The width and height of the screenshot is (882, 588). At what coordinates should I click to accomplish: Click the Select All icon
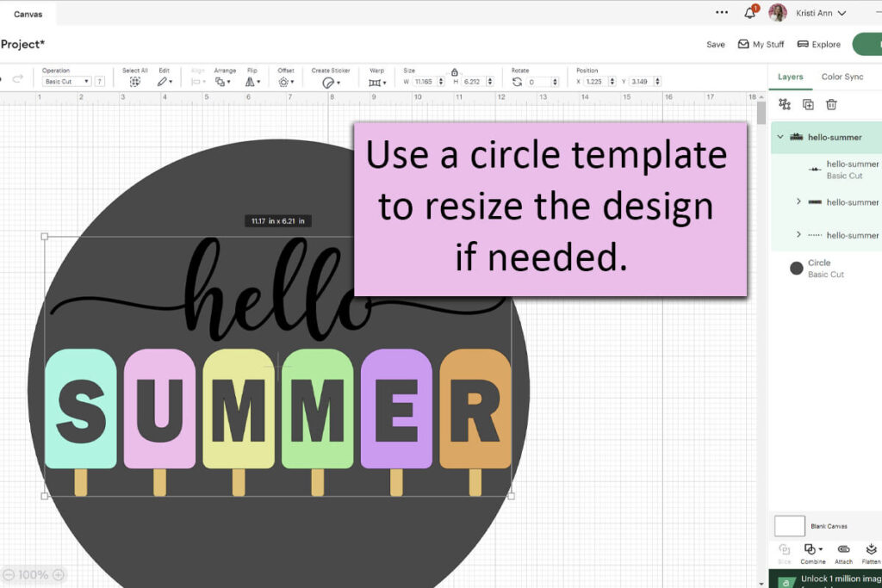(134, 82)
